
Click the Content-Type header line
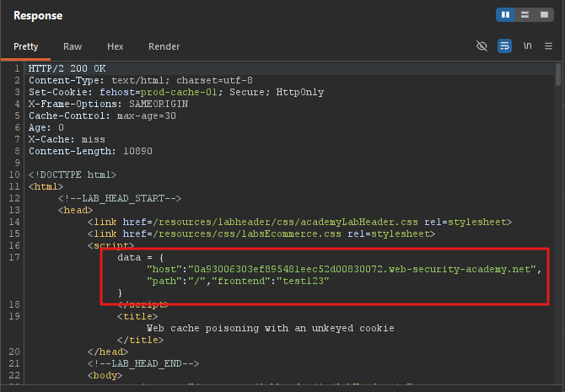tap(141, 80)
